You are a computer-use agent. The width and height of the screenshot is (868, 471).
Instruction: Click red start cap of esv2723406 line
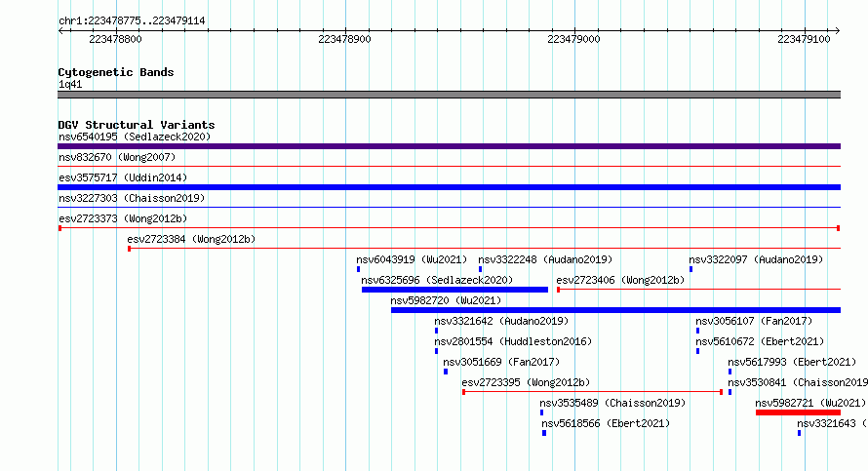click(558, 290)
